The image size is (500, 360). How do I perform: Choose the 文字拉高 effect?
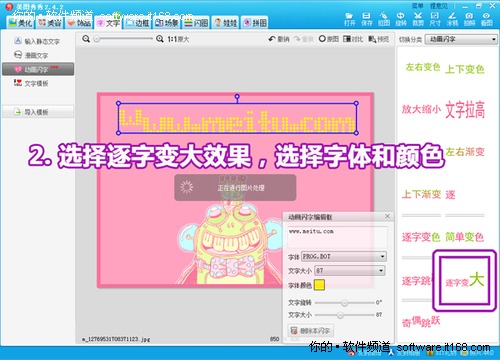(x=465, y=110)
